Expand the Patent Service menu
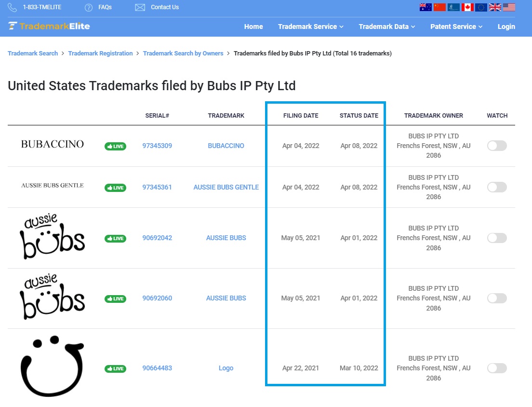 456,27
